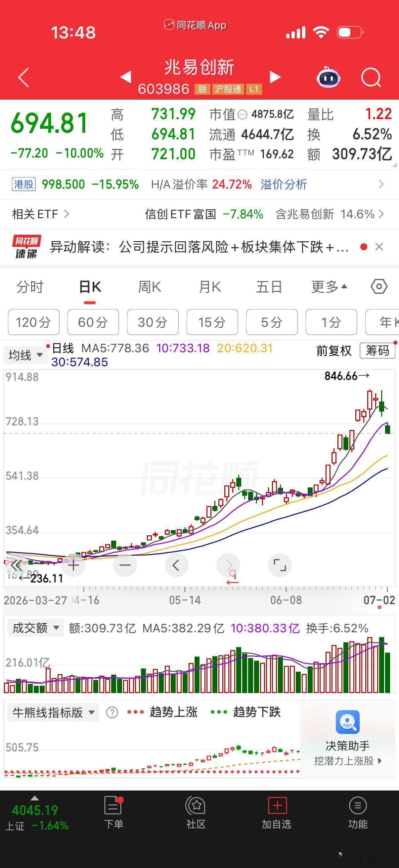Choose the 15分 period
The width and height of the screenshot is (399, 868).
[x=212, y=322]
